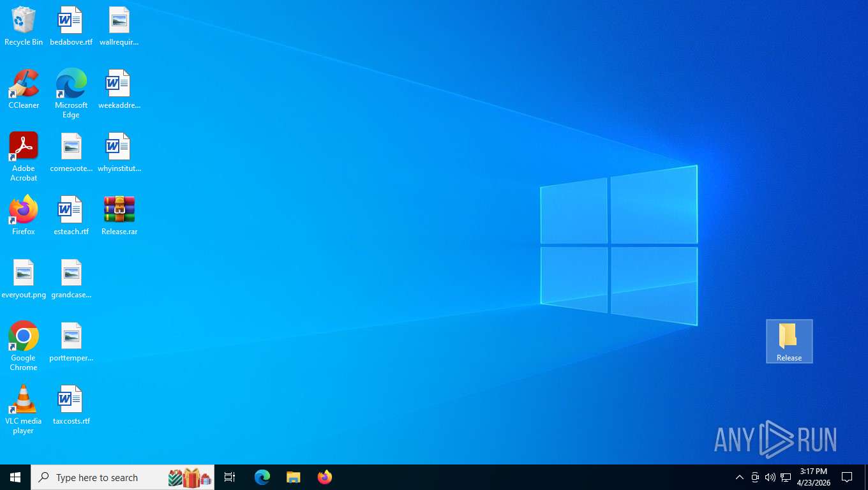Show hidden system tray icons

740,477
